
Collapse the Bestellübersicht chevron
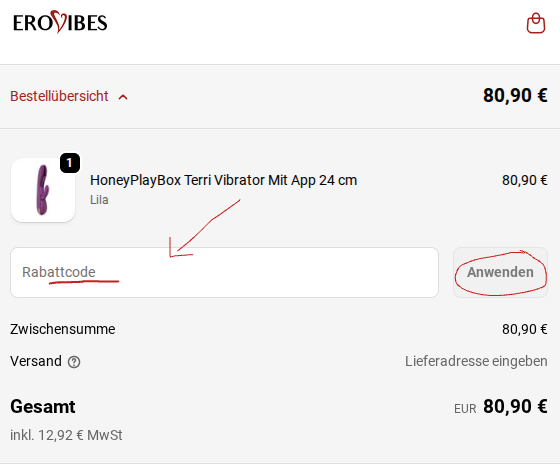pos(123,97)
